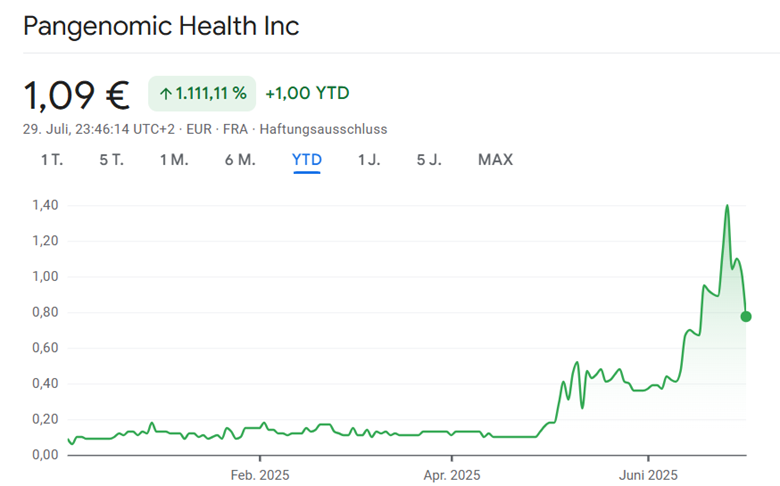This screenshot has height=486, width=780.
Task: Click the 1.111,11 % change badge
Action: 202,93
